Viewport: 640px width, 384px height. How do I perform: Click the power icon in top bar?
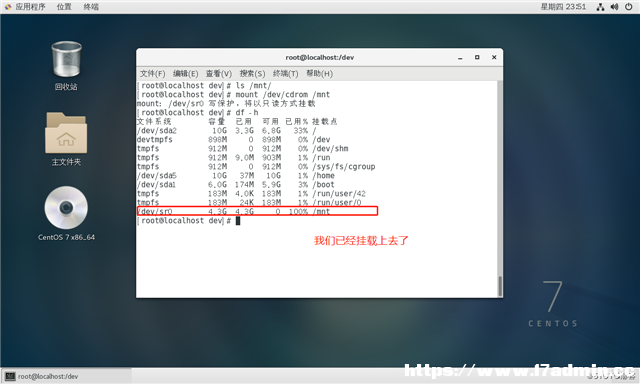pyautogui.click(x=629, y=7)
